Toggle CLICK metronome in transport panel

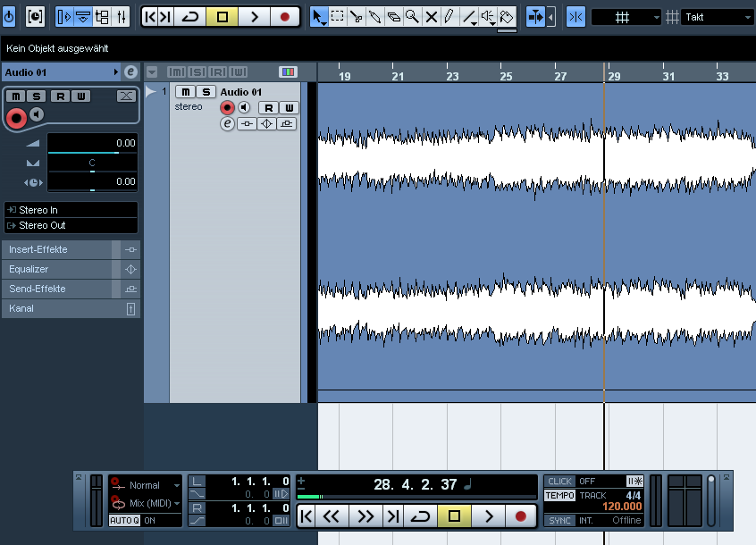559,481
